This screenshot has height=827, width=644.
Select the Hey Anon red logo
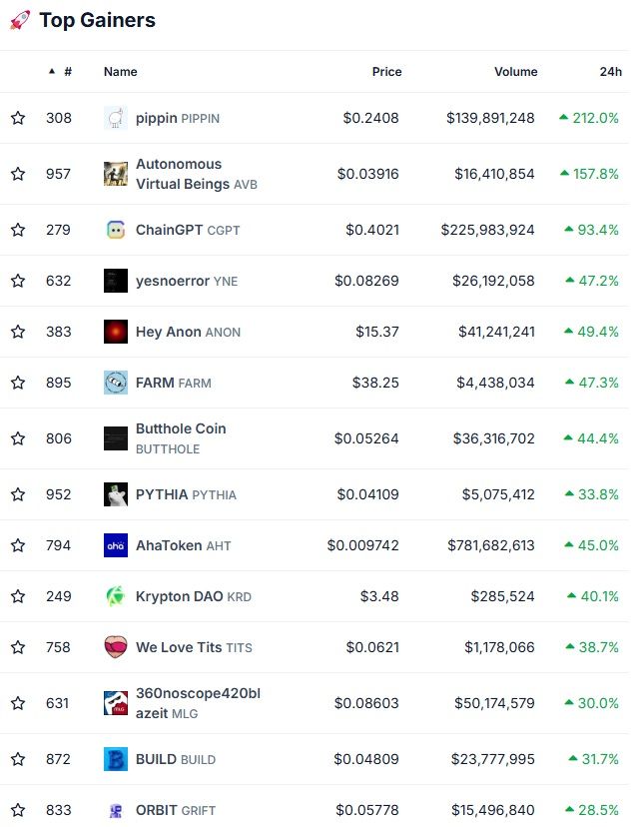click(x=116, y=332)
